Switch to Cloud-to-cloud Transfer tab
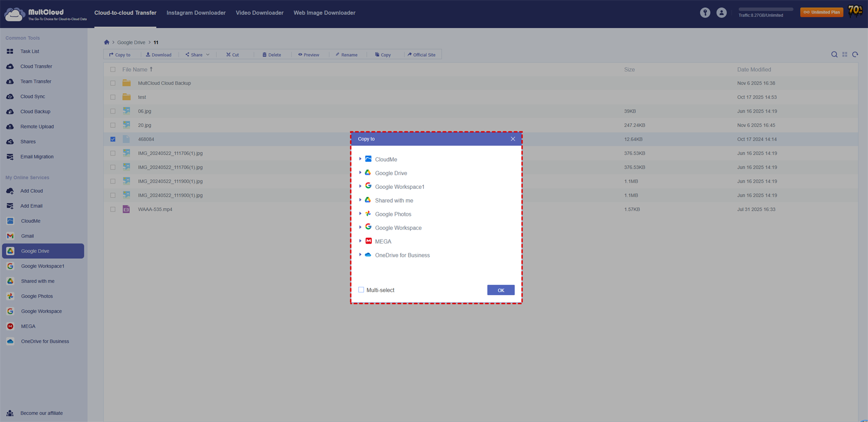The width and height of the screenshot is (868, 422). tap(125, 13)
